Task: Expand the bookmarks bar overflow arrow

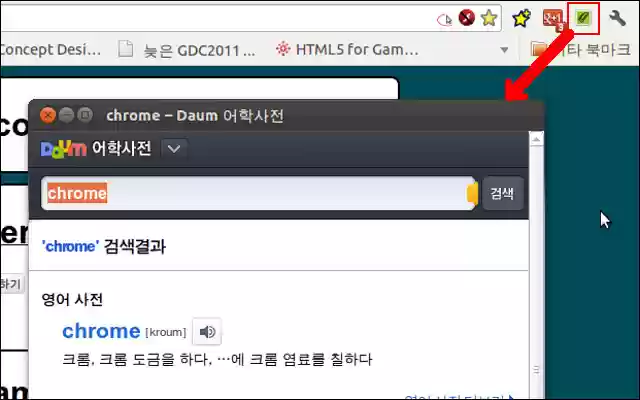Action: point(504,50)
